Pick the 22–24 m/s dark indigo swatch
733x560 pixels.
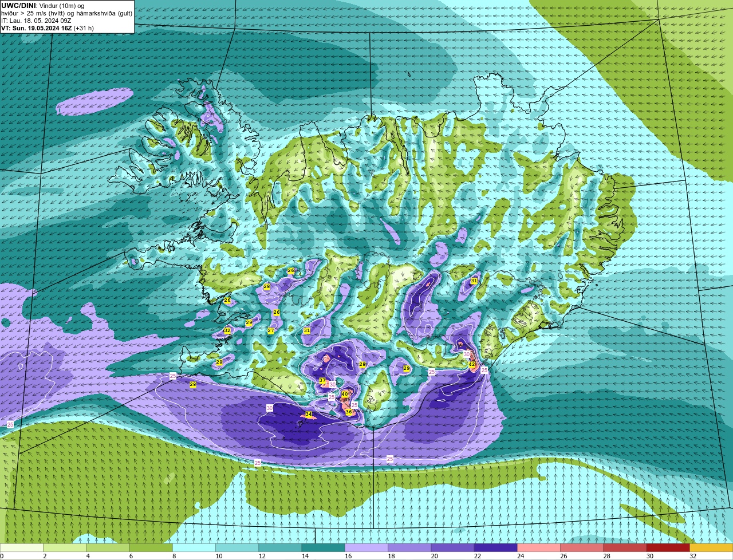pos(495,548)
